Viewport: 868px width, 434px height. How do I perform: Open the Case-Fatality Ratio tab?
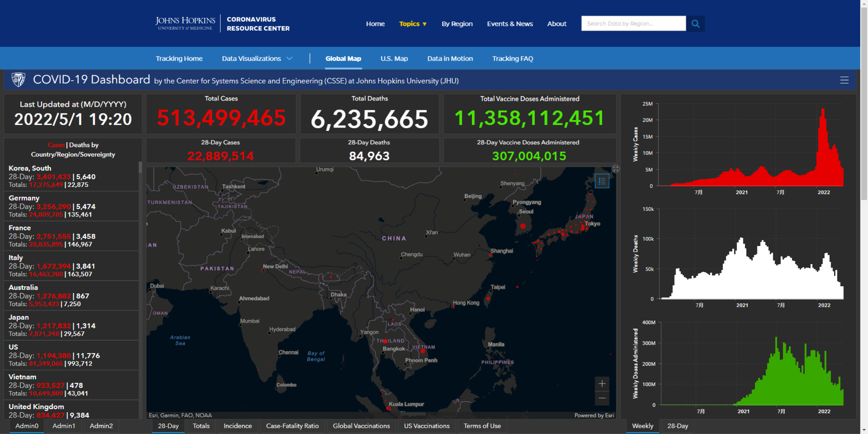point(292,426)
